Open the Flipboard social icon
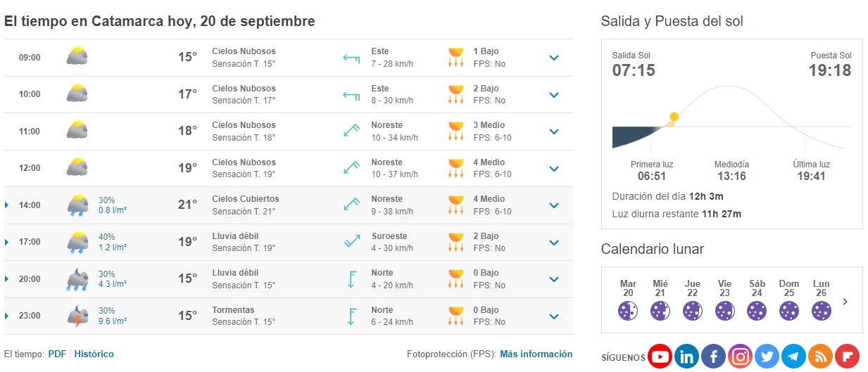Screen dimensions: 868x372 847,357
